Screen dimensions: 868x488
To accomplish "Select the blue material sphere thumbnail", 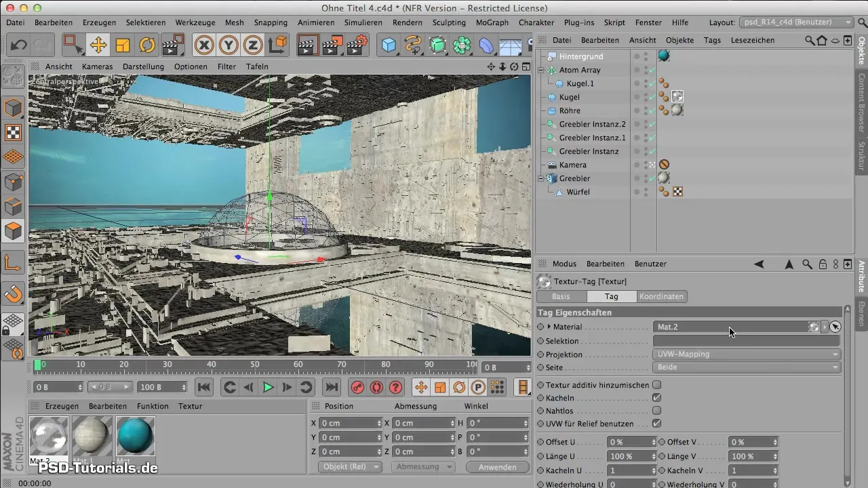I will [x=136, y=436].
